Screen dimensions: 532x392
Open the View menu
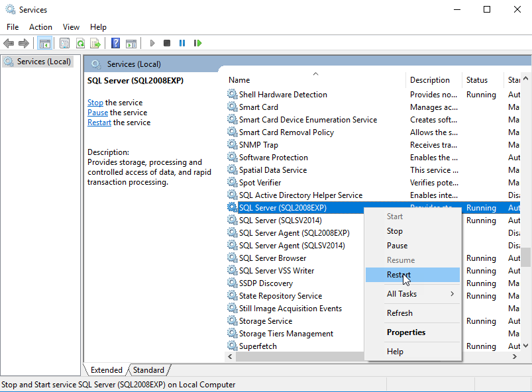coord(71,27)
